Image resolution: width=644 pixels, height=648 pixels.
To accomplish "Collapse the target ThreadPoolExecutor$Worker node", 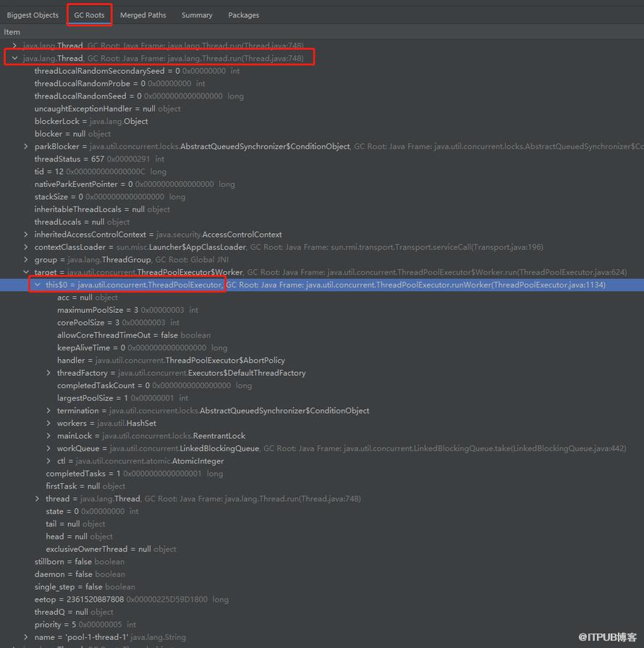I will tap(26, 272).
